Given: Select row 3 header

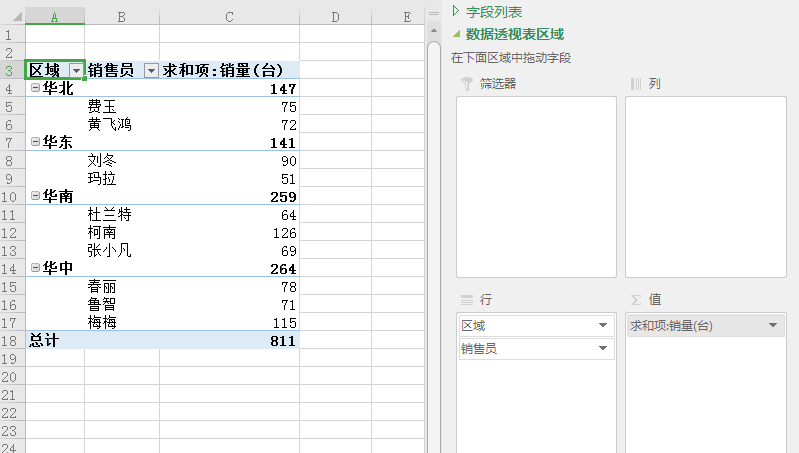Looking at the screenshot, I should click(x=12, y=70).
